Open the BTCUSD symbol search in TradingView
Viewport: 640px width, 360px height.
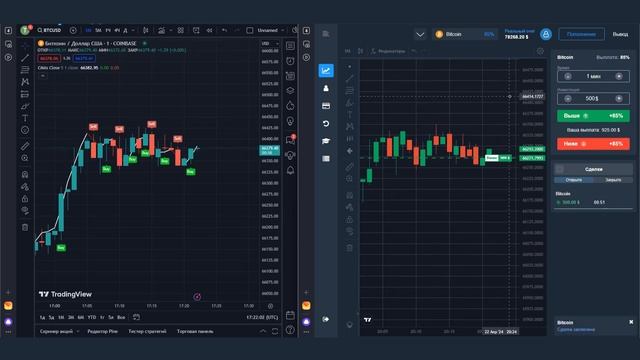[49, 30]
